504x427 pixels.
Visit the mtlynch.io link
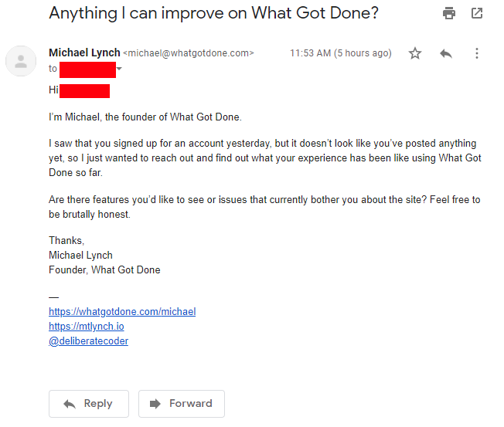coord(86,327)
